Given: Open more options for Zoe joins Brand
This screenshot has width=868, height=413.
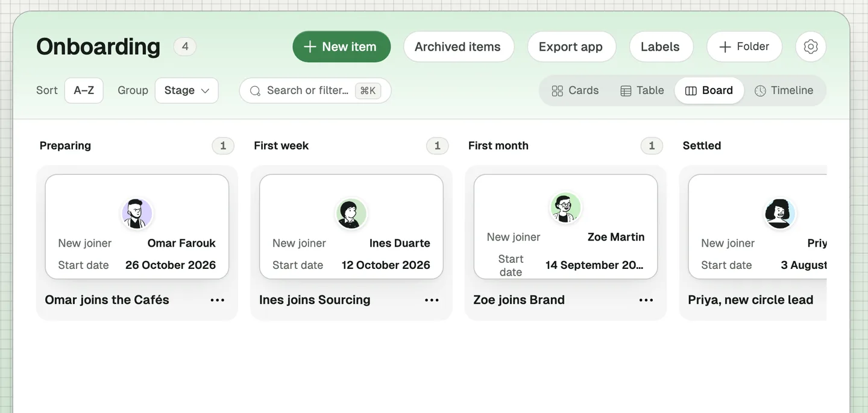Looking at the screenshot, I should tap(646, 300).
